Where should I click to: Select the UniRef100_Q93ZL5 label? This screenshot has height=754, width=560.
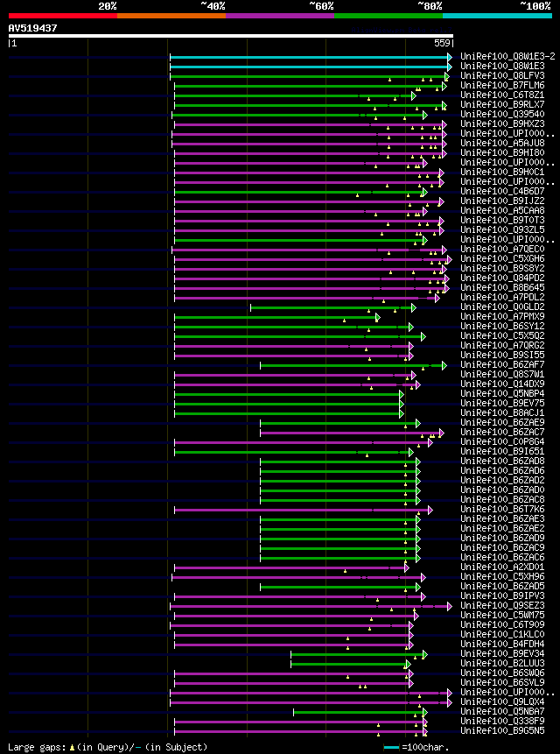click(503, 229)
